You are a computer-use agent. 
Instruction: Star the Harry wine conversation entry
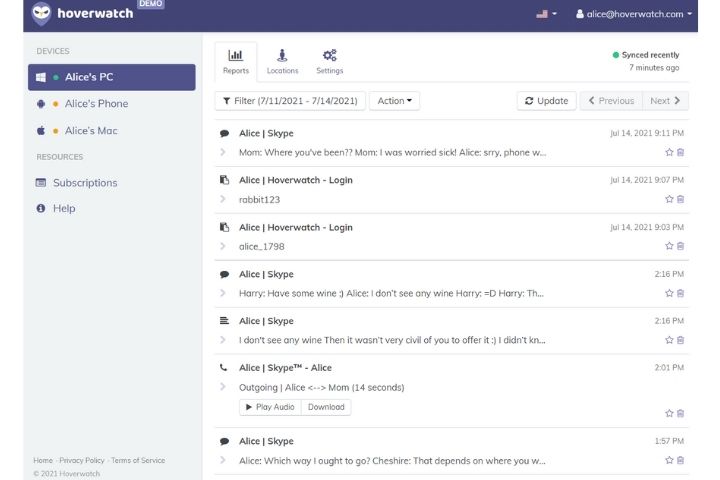pos(669,293)
